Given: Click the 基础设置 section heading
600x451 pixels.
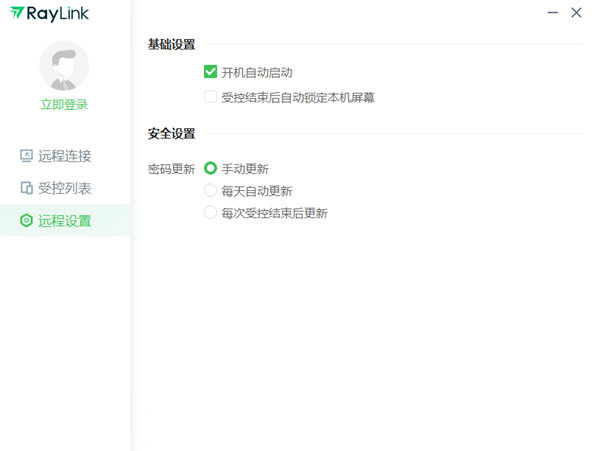Looking at the screenshot, I should (171, 44).
